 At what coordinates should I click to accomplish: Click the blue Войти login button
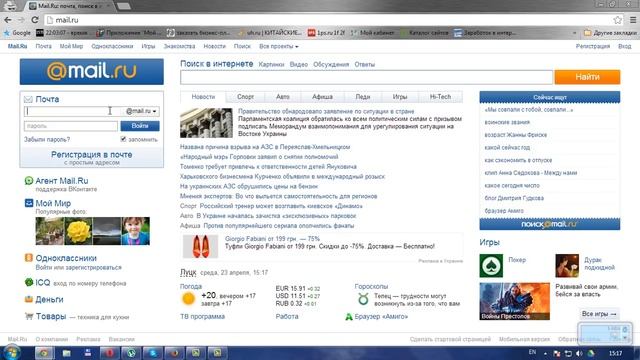pyautogui.click(x=140, y=126)
